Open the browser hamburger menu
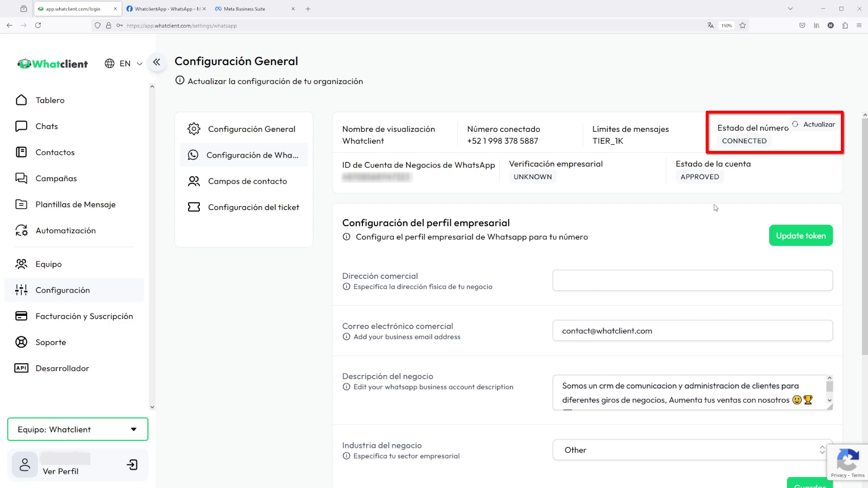This screenshot has height=488, width=868. [x=859, y=25]
